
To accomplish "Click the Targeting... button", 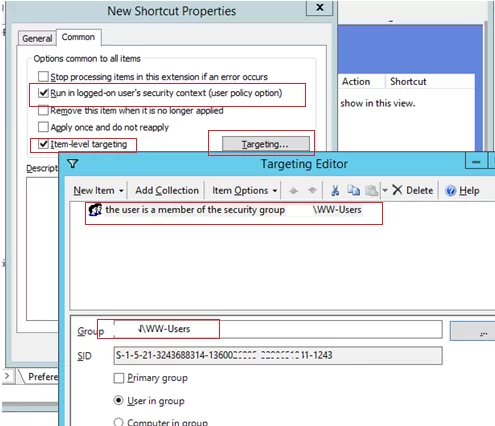I will pyautogui.click(x=266, y=144).
